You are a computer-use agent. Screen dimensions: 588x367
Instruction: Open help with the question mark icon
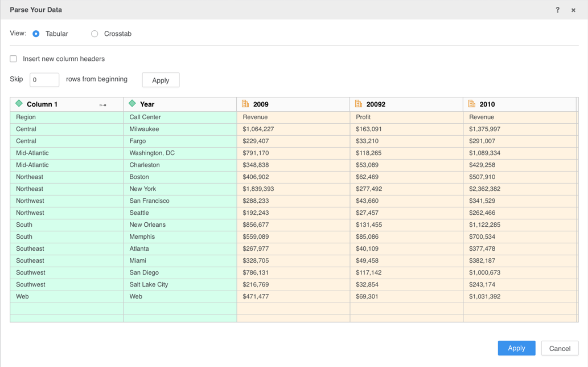tap(557, 10)
